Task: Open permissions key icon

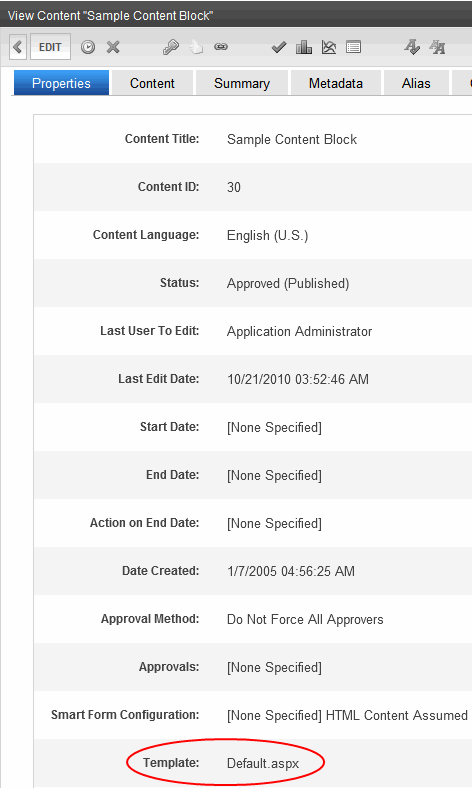Action: [171, 47]
